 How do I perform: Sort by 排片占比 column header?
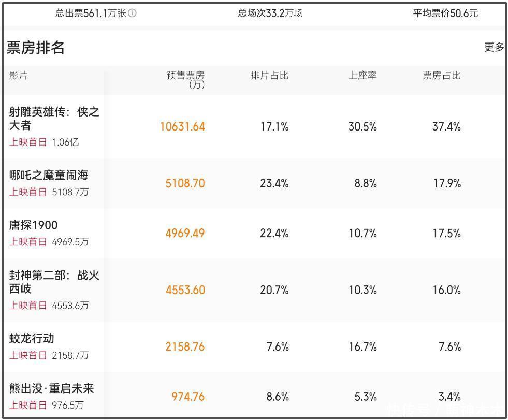[x=269, y=76]
